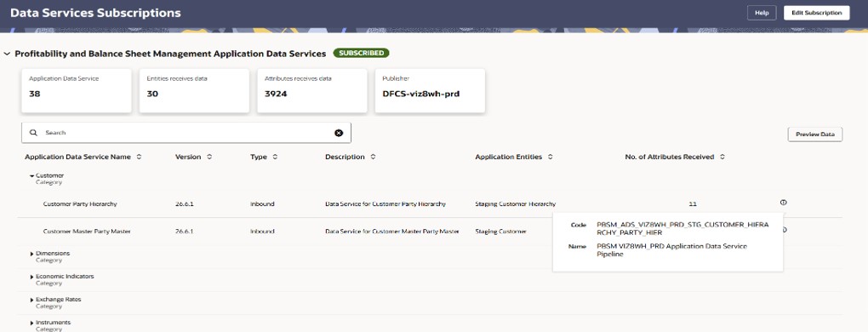
Task: Open info icon for Customer Master Party Master row
Action: tap(785, 230)
